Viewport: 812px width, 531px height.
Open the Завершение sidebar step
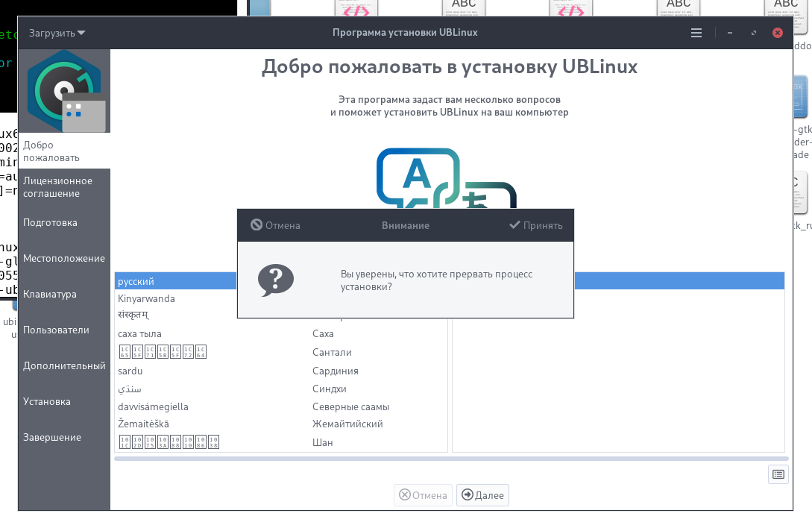click(x=64, y=437)
